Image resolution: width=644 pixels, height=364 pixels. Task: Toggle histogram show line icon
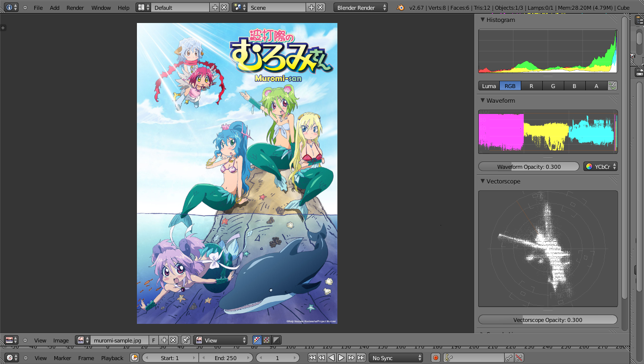click(613, 86)
